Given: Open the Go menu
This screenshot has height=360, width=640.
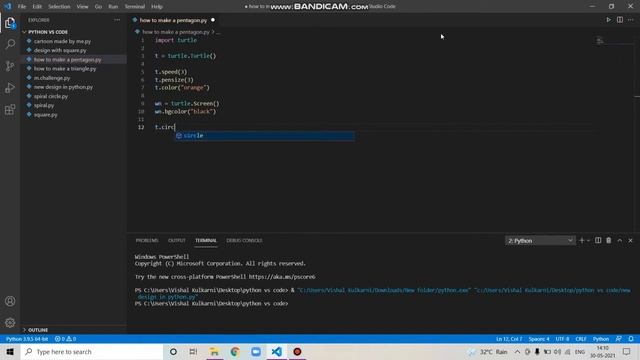Looking at the screenshot, I should (98, 7).
